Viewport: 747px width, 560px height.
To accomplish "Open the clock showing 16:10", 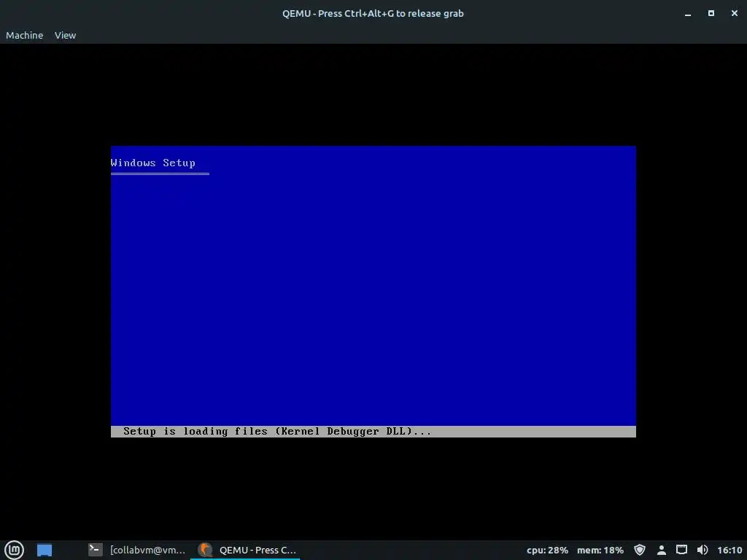I will pyautogui.click(x=729, y=550).
